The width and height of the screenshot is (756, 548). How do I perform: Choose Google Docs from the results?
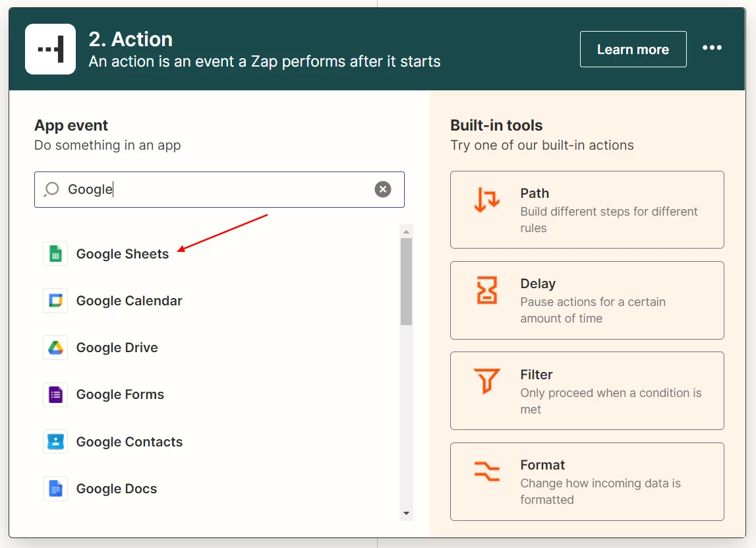coord(117,489)
